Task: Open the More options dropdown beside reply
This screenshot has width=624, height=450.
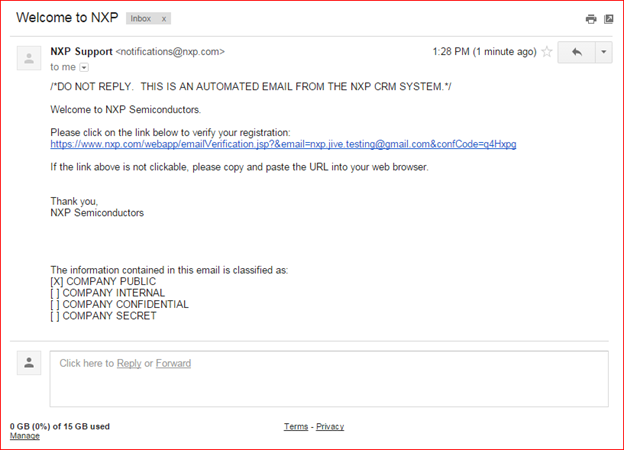Action: [x=604, y=52]
